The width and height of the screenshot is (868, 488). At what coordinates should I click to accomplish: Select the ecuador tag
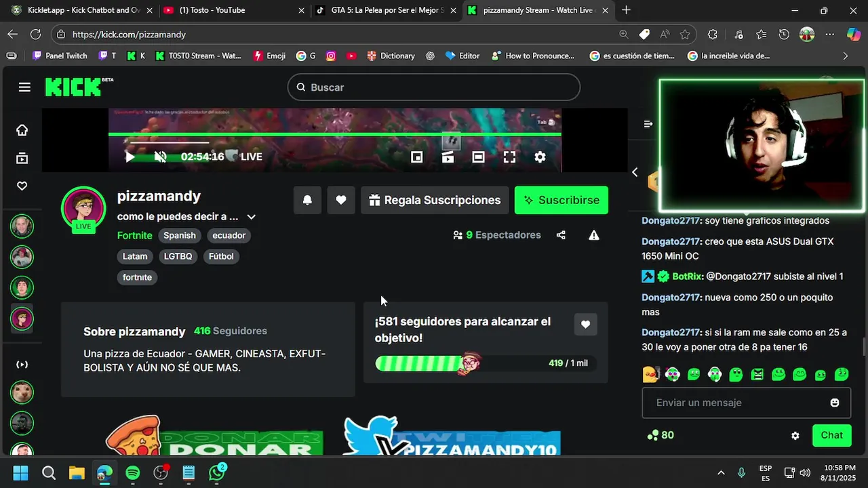point(229,235)
